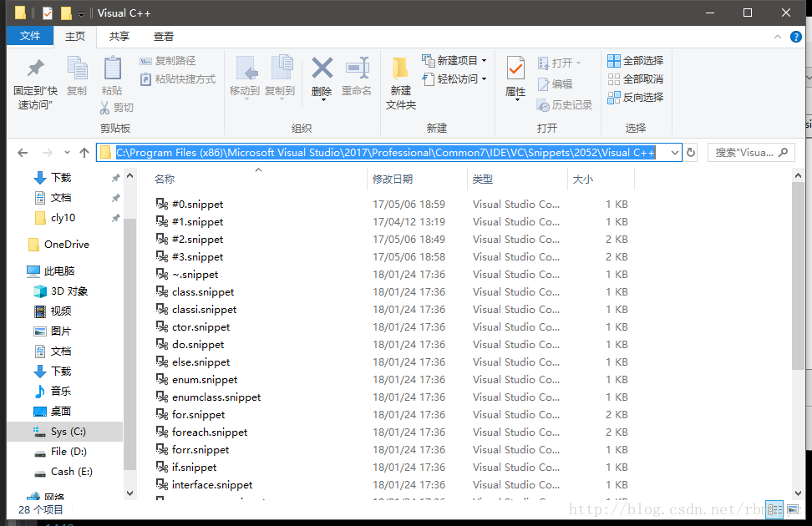
Task: Select the ~.snippet file
Action: pyautogui.click(x=187, y=275)
